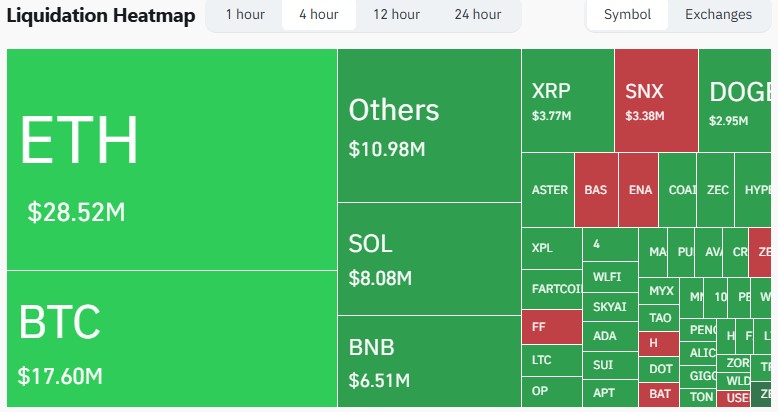Click the red SNX $3.38M tile

pyautogui.click(x=656, y=100)
